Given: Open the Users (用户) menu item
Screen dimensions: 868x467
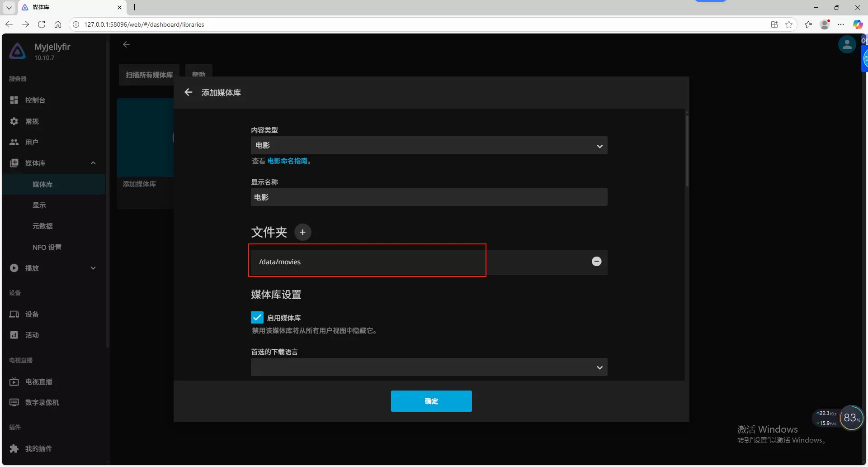Looking at the screenshot, I should pos(32,142).
